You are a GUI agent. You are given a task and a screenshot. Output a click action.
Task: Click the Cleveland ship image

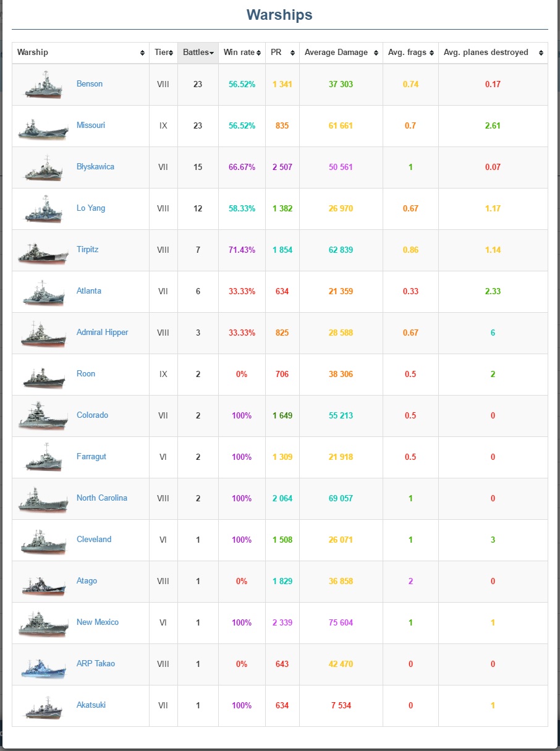(43, 541)
